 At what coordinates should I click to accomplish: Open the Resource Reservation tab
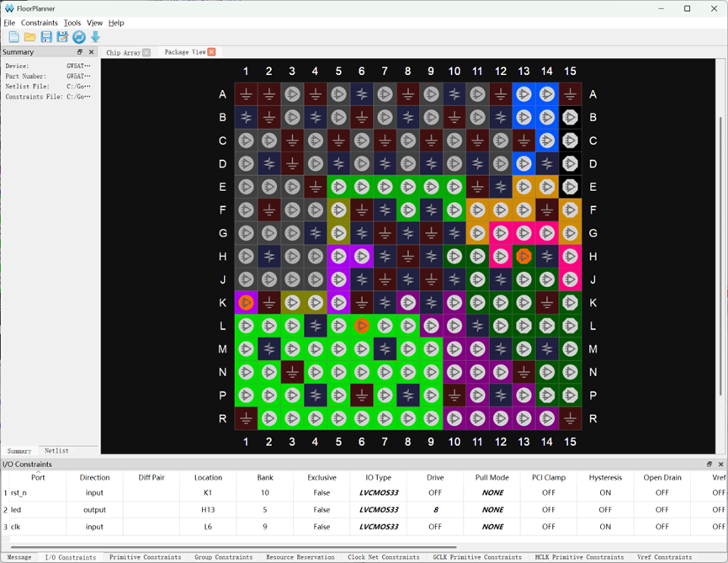(300, 557)
